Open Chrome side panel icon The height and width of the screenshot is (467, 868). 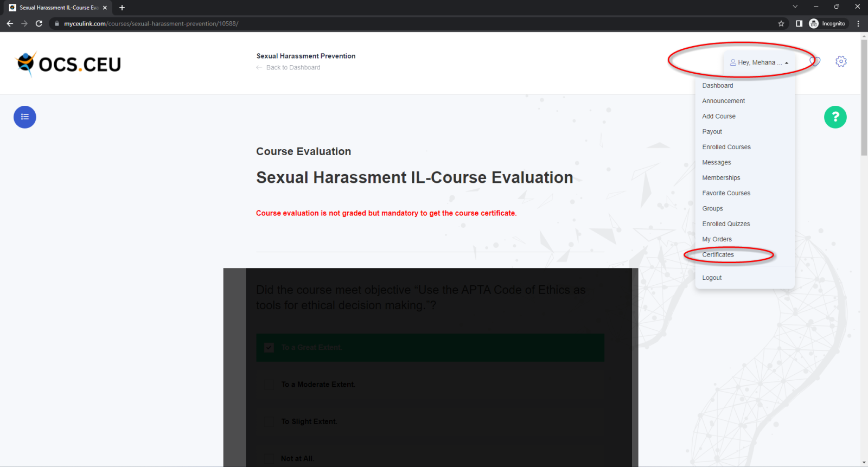click(799, 23)
